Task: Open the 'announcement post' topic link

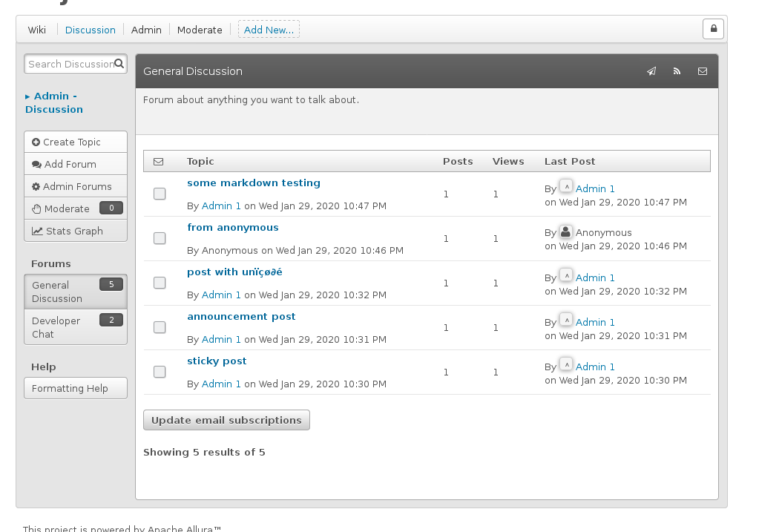Action: (x=241, y=316)
